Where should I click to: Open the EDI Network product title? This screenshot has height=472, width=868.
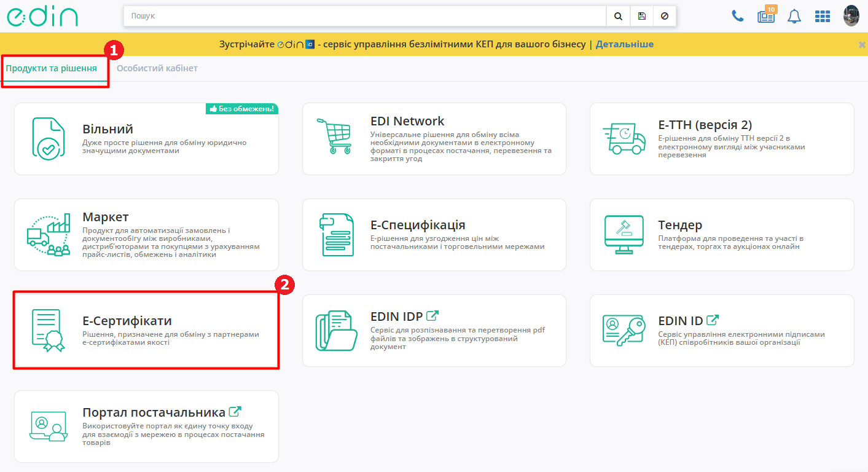407,121
